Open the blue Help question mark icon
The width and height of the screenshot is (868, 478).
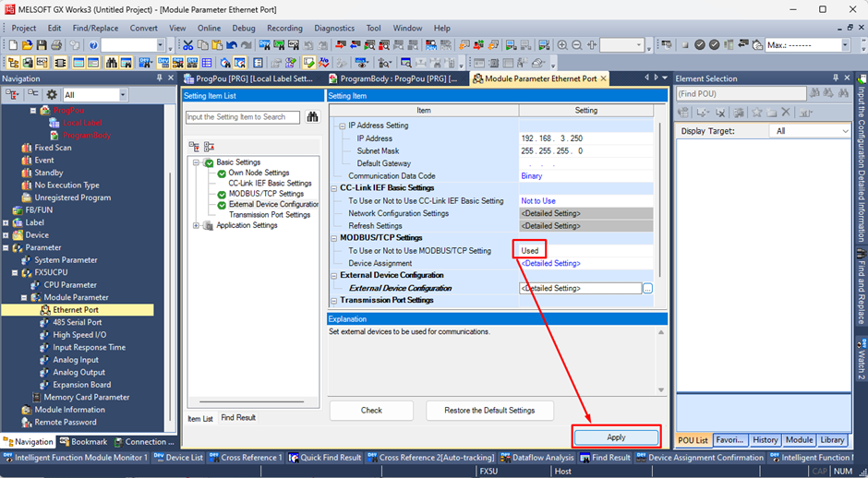pos(93,45)
